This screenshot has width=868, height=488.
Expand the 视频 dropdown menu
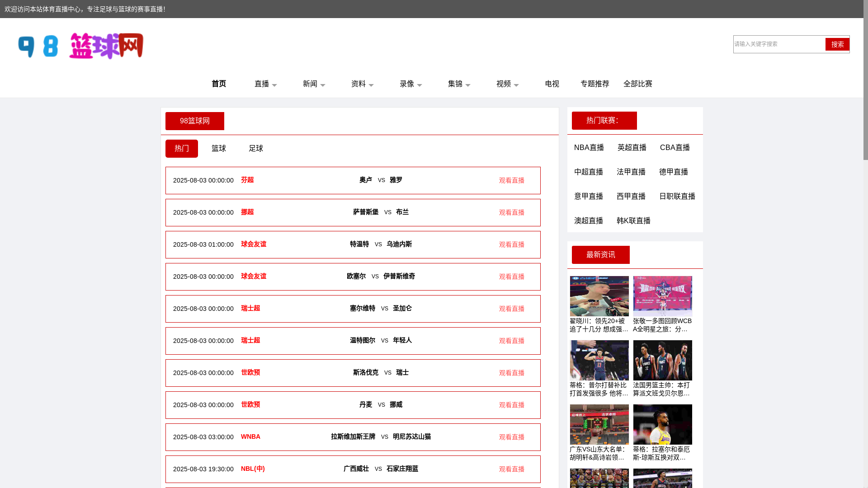[508, 84]
